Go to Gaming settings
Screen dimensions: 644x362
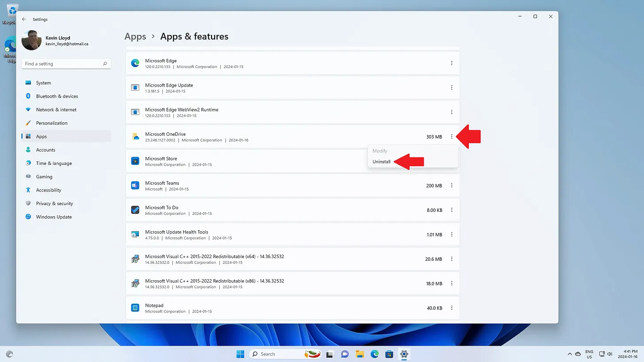click(66, 177)
